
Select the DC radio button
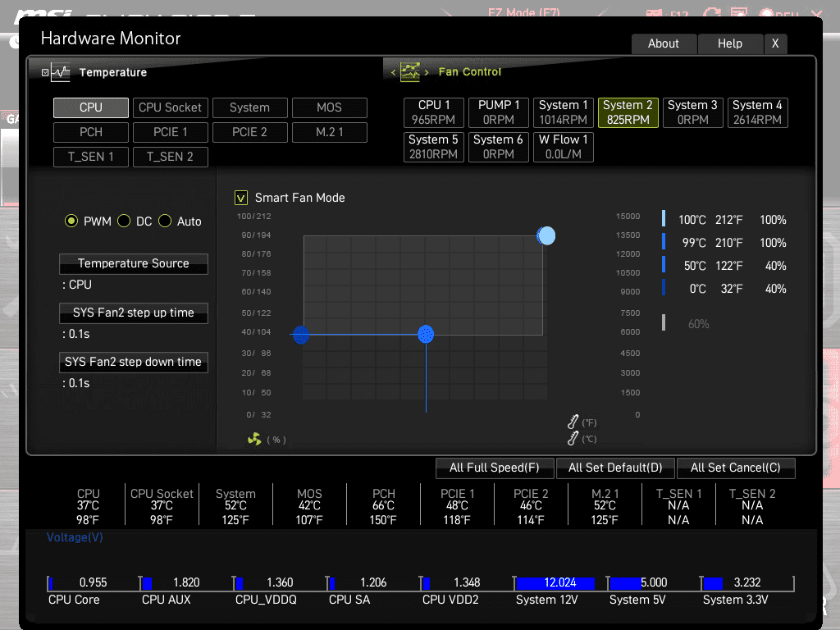click(x=124, y=221)
